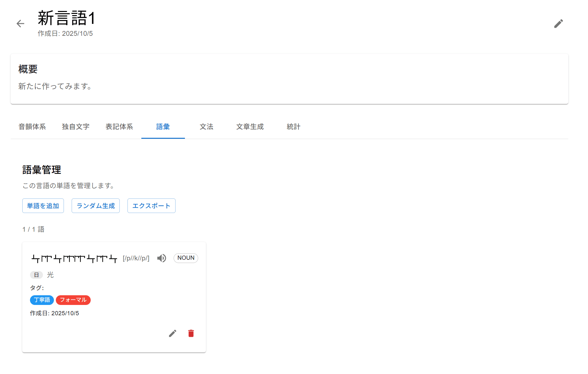Edit the word card with pencil icon
588x374 pixels.
coord(173,333)
